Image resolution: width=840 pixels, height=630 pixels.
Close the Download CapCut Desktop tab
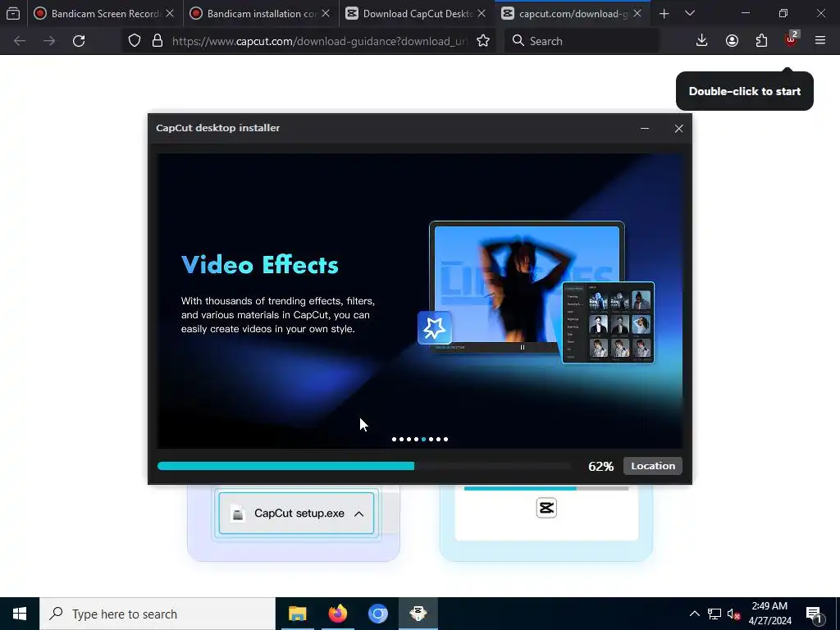(482, 13)
